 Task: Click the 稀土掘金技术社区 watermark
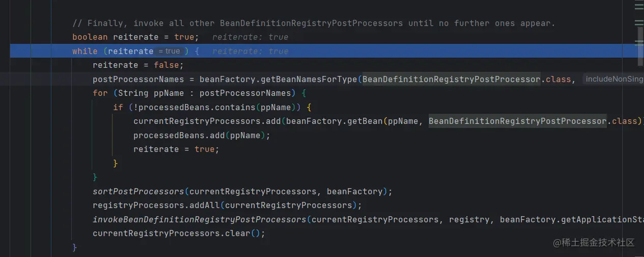click(x=594, y=242)
